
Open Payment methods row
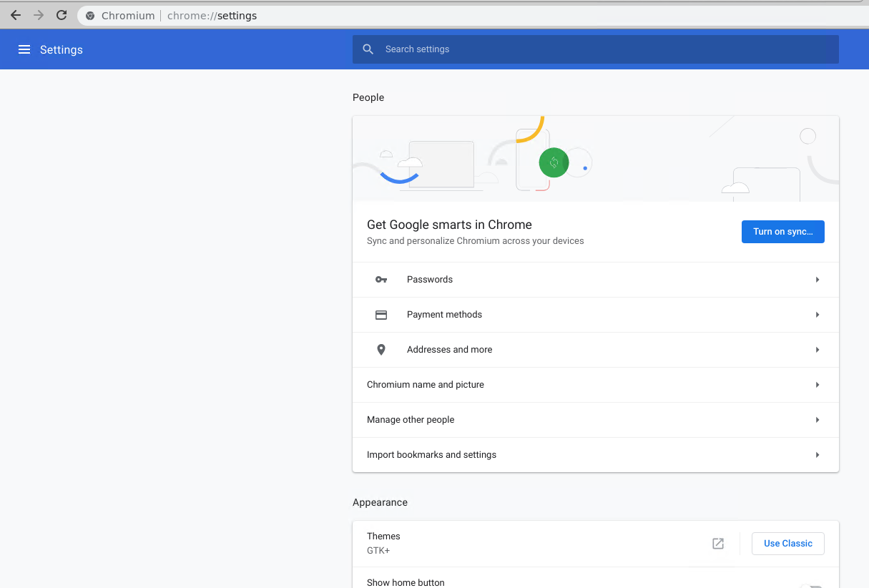click(x=596, y=315)
